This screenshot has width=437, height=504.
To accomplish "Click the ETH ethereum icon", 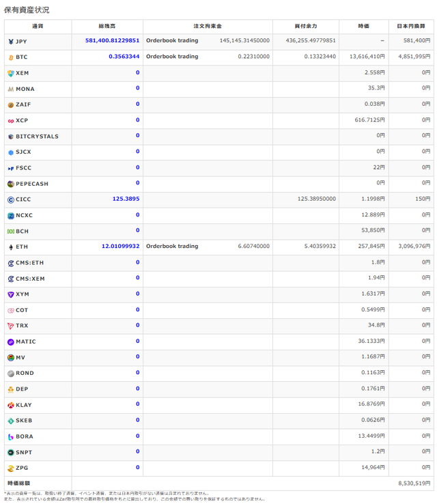I will tap(11, 247).
